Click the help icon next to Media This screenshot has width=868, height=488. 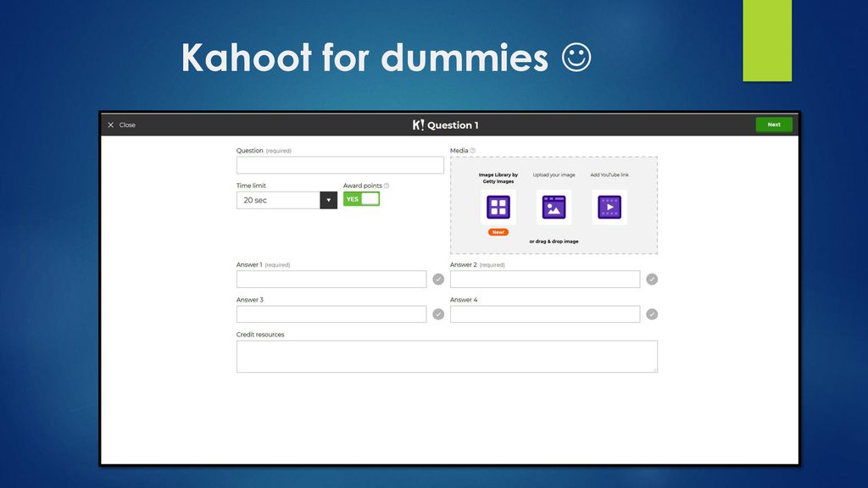(473, 151)
